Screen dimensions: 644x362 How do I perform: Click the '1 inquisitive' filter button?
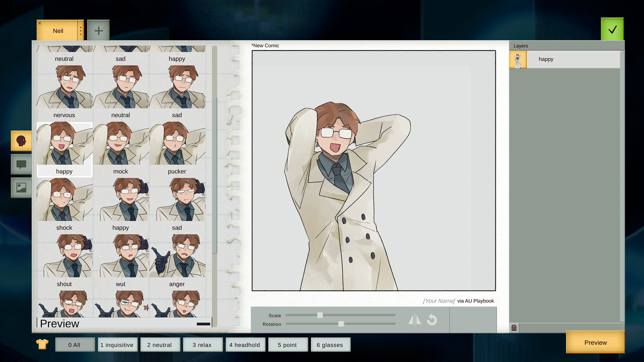117,345
